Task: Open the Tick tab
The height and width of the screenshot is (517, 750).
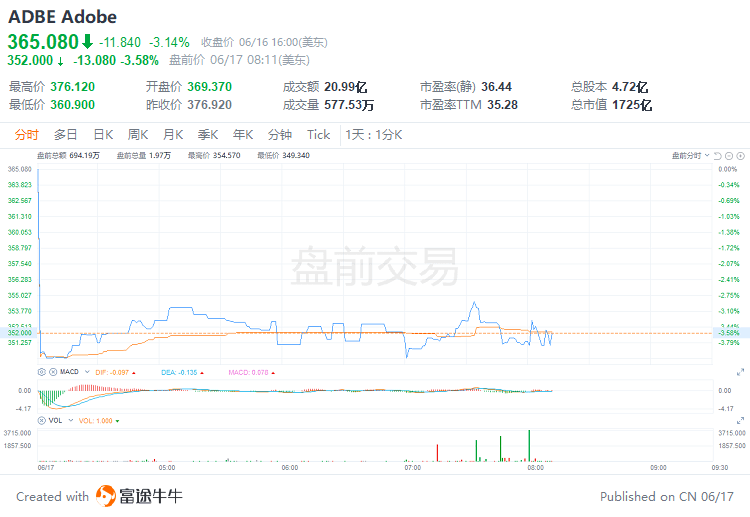Action: point(318,134)
